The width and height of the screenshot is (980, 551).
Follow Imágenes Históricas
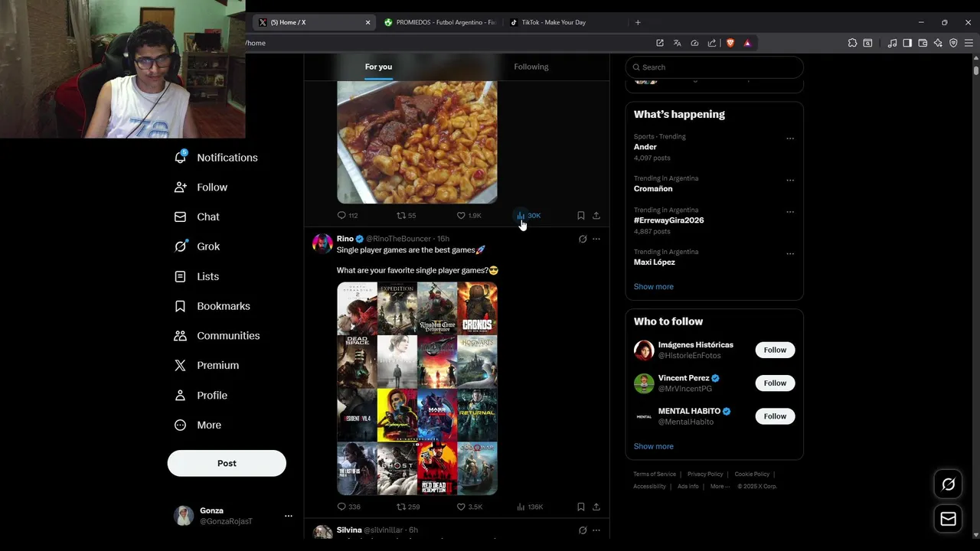click(x=775, y=350)
